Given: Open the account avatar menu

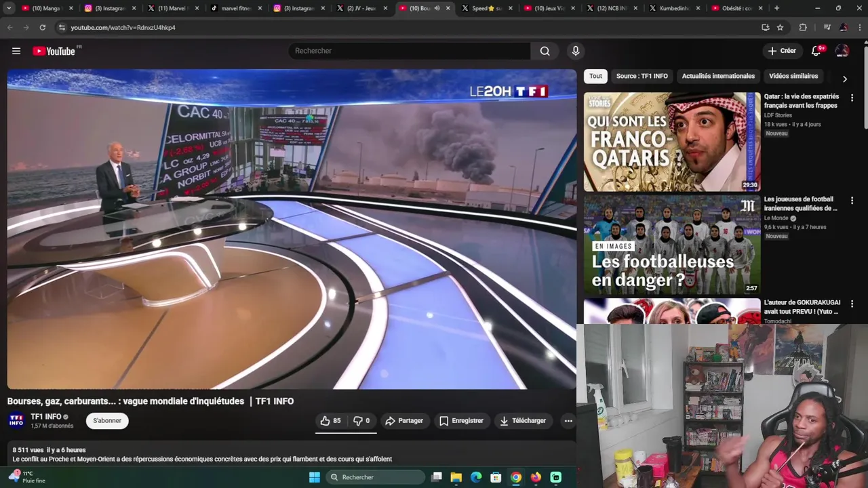Looking at the screenshot, I should coord(842,51).
